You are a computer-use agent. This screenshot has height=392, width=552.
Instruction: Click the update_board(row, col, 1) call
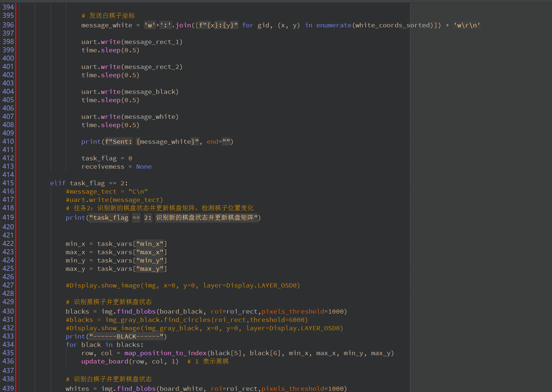[x=130, y=361]
